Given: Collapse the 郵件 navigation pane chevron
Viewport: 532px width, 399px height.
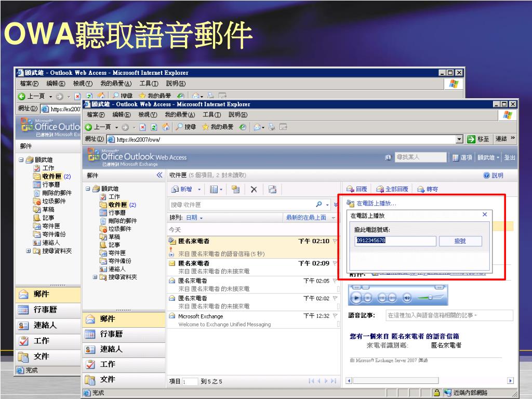Looking at the screenshot, I should [x=159, y=175].
